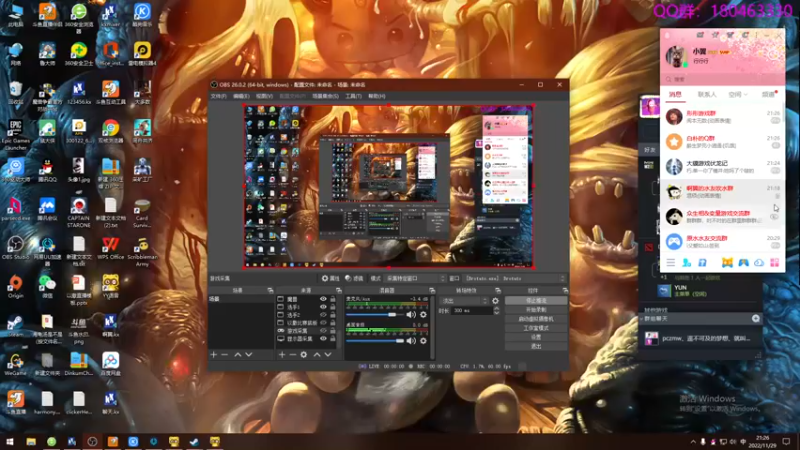Mute the 麦克风/Aux channel speaker icon
800x450 pixels.
(411, 315)
